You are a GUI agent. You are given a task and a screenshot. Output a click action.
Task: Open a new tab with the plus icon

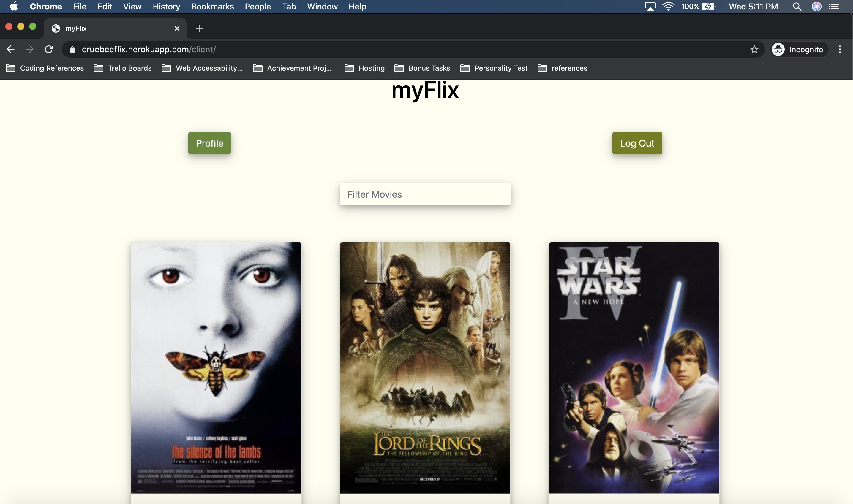tap(200, 28)
